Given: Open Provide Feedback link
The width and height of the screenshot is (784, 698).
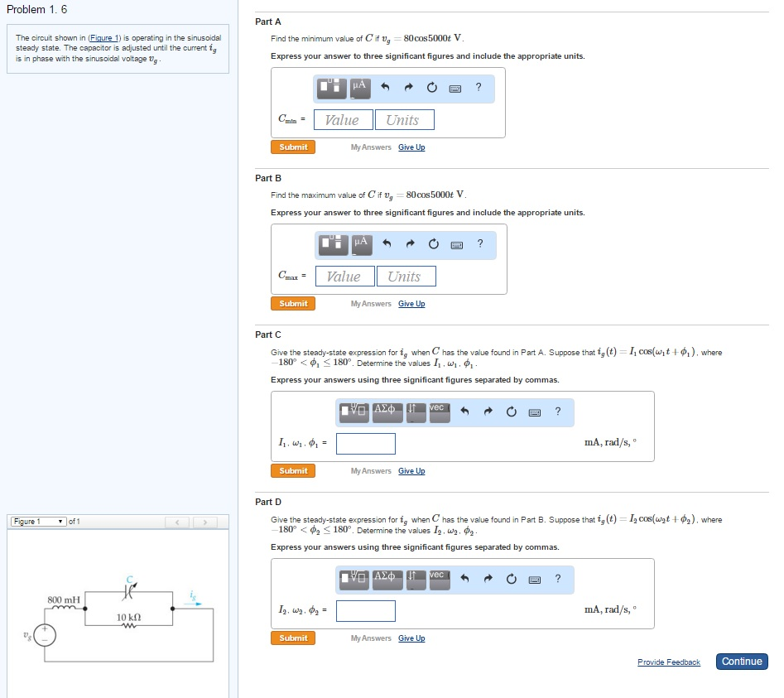Looking at the screenshot, I should [669, 662].
